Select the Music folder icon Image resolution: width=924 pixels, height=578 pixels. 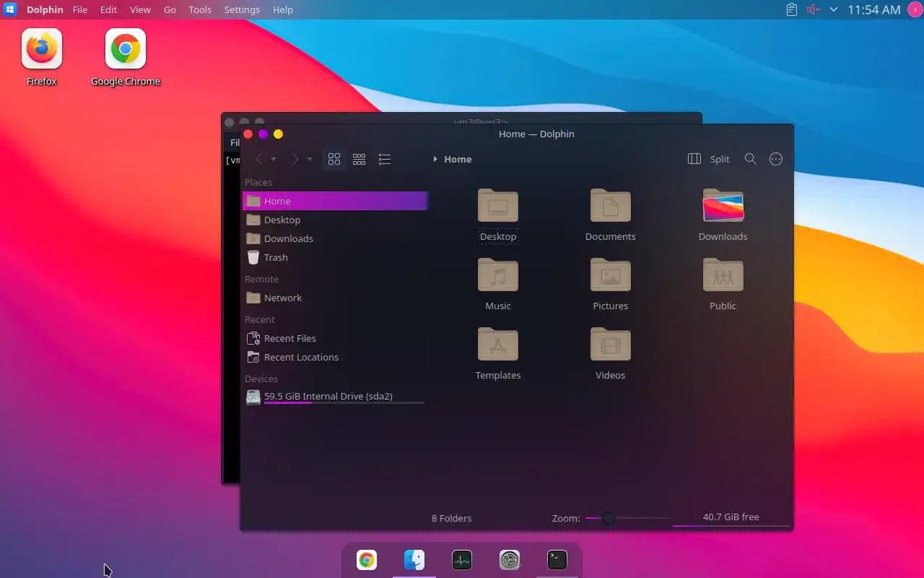(x=498, y=275)
